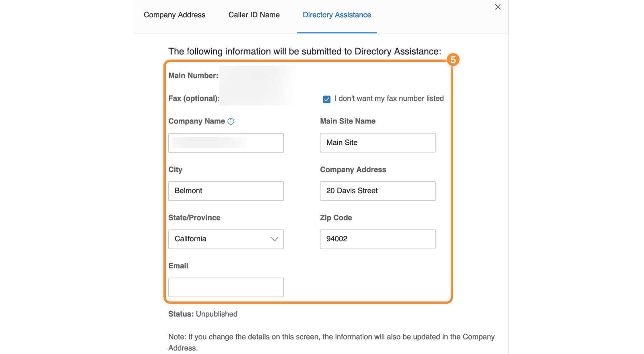Close the dialog with the X icon
644x354 pixels.
pyautogui.click(x=498, y=7)
